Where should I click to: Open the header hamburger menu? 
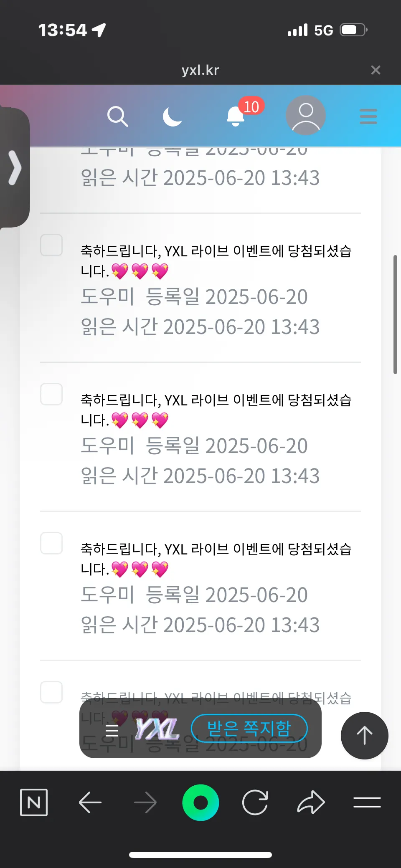[x=368, y=116]
